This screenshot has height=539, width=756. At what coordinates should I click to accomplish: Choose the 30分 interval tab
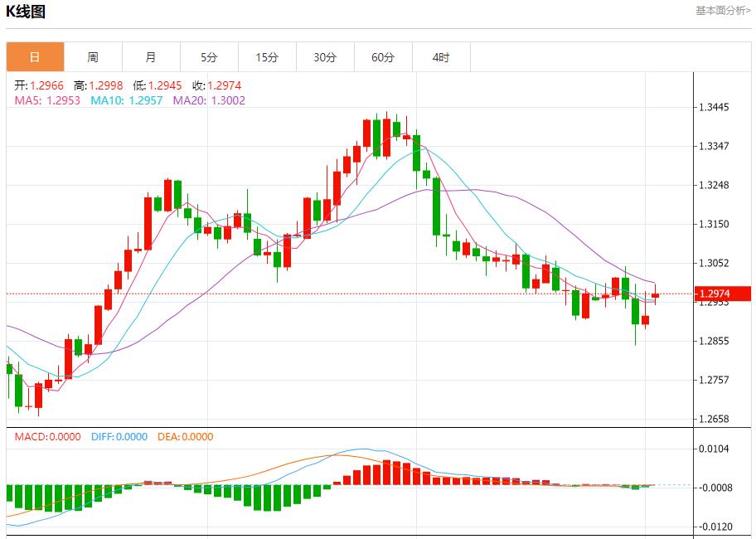[325, 57]
